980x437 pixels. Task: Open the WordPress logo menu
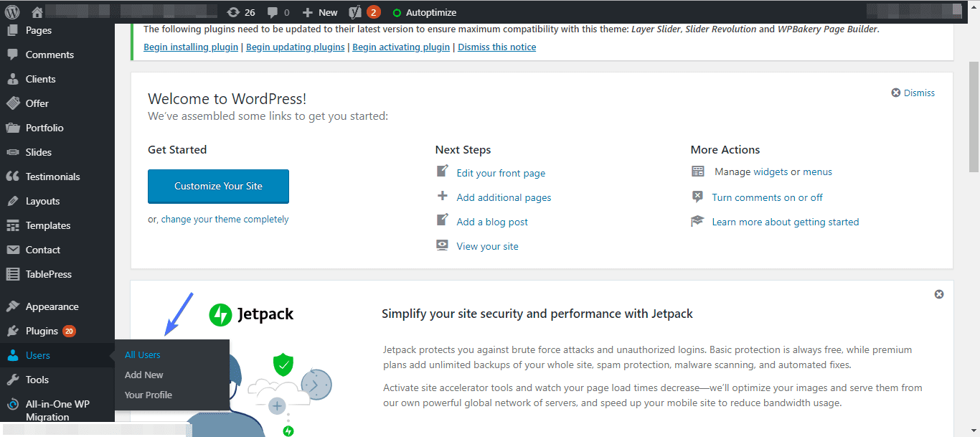coord(12,12)
